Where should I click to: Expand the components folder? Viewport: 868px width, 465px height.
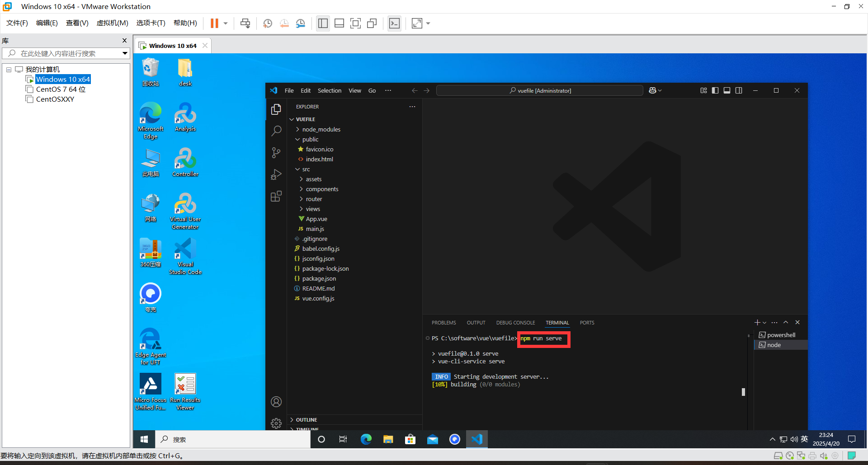(x=354, y=189)
